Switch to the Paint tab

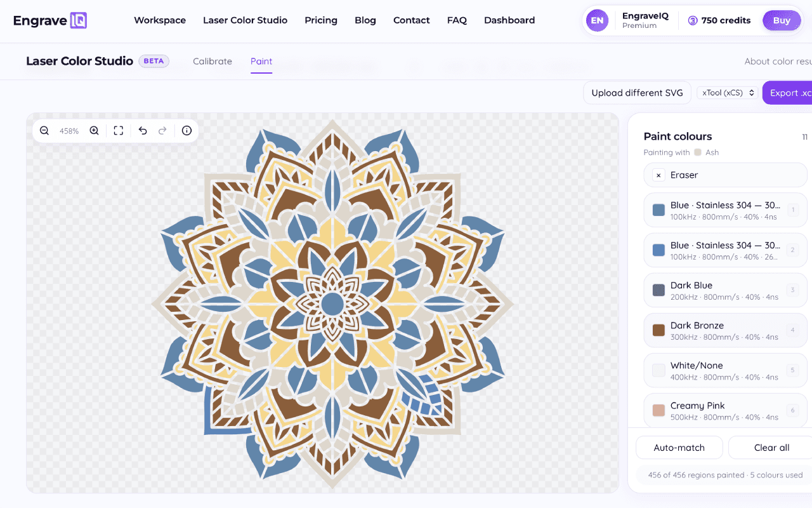tap(261, 62)
